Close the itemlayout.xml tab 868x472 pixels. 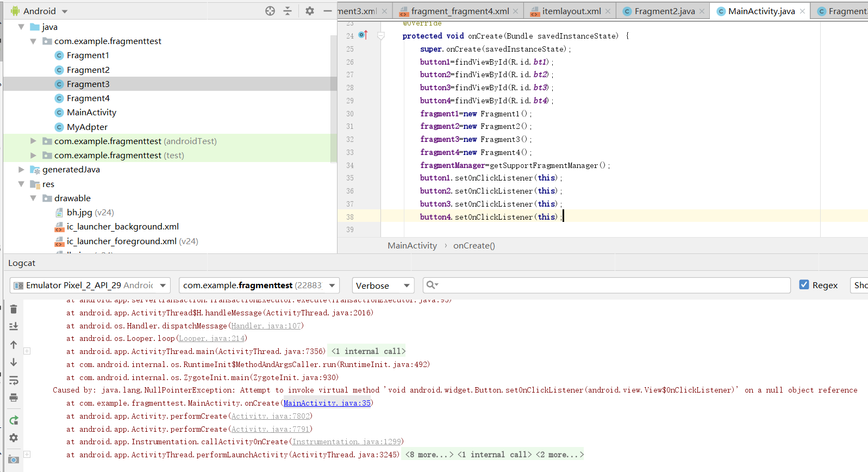click(x=608, y=11)
